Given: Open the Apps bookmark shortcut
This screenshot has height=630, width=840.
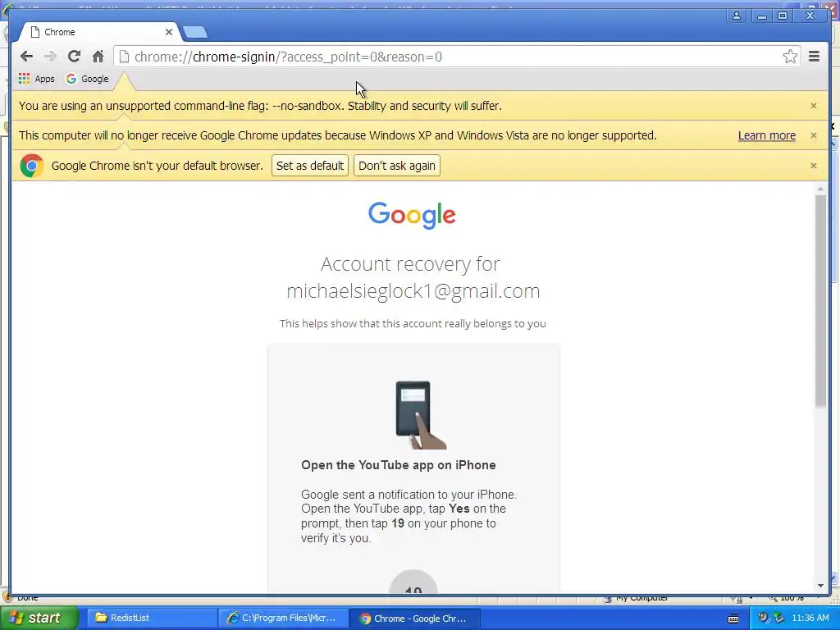Looking at the screenshot, I should pyautogui.click(x=36, y=79).
